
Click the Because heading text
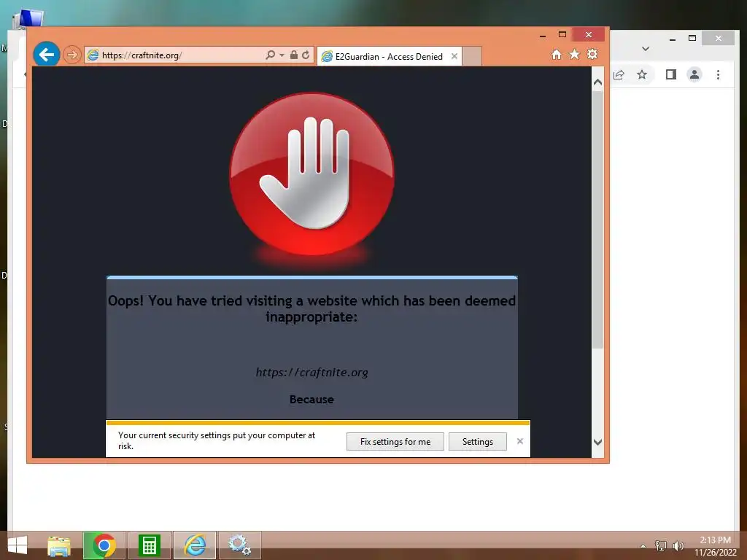click(311, 400)
